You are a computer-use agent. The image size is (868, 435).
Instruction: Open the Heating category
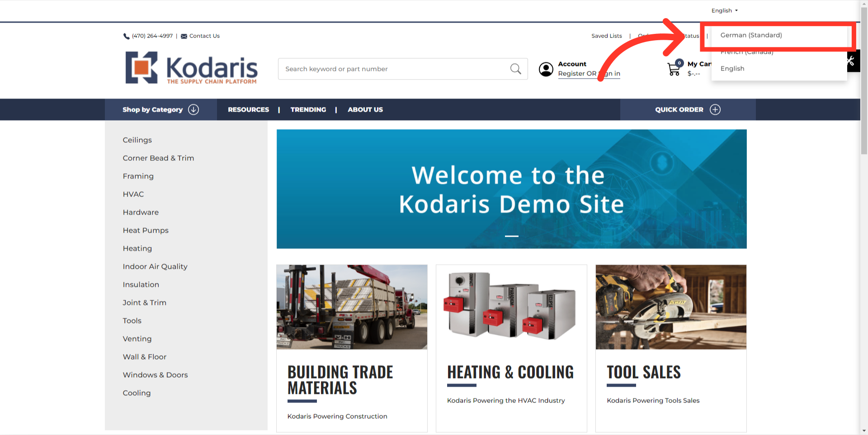[x=137, y=248]
